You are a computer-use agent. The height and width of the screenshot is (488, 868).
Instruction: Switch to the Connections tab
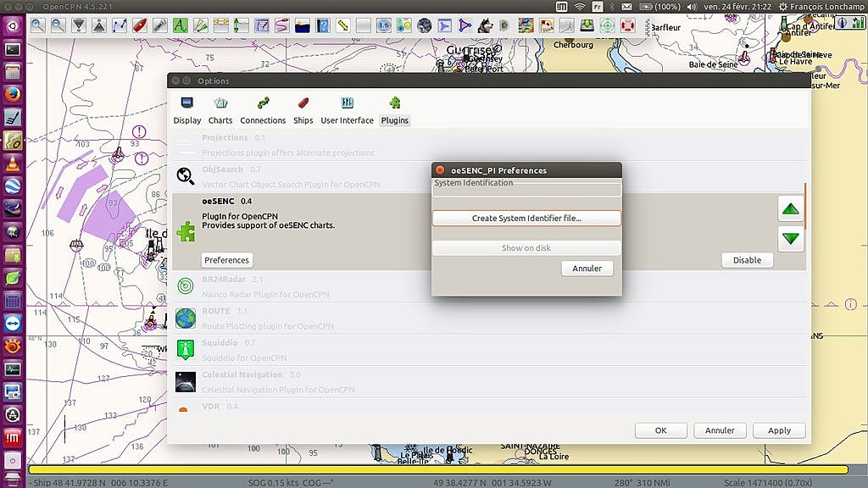pyautogui.click(x=263, y=111)
